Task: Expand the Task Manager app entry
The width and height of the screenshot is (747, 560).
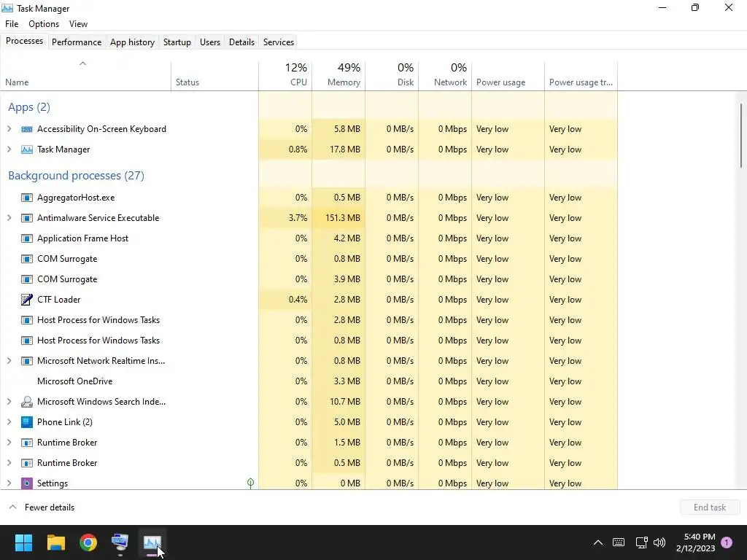Action: tap(9, 149)
